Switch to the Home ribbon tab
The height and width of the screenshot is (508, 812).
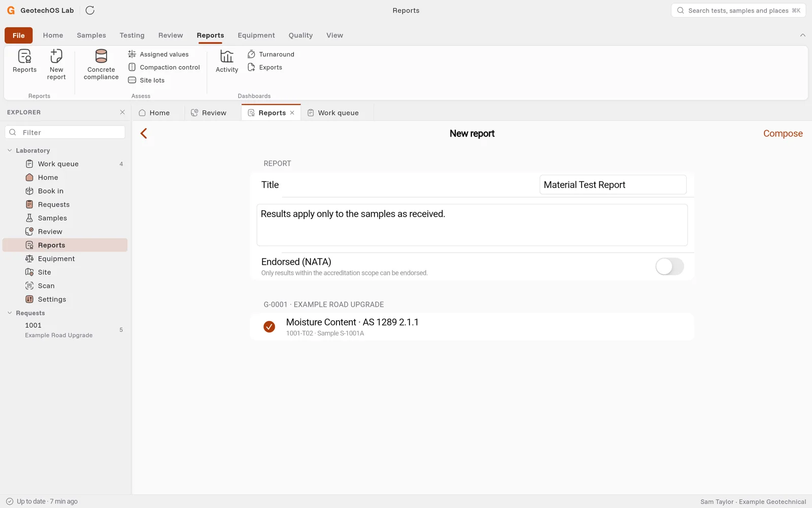(53, 35)
